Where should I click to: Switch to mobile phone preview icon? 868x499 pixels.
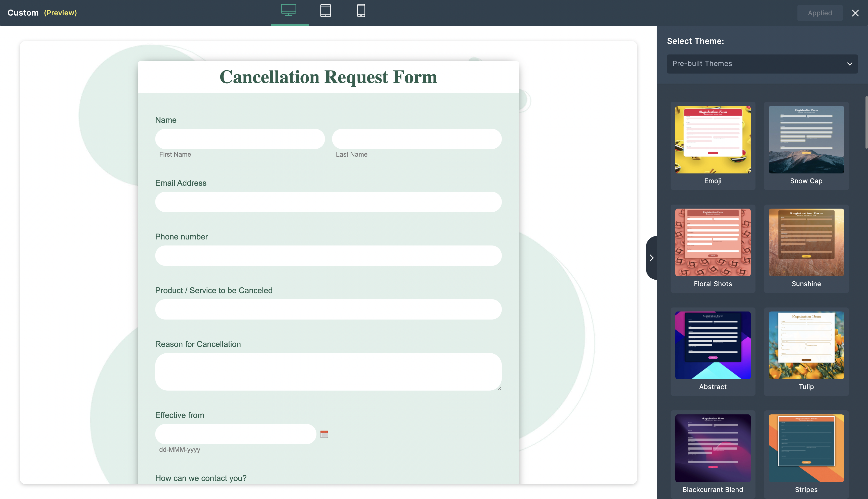pos(361,11)
